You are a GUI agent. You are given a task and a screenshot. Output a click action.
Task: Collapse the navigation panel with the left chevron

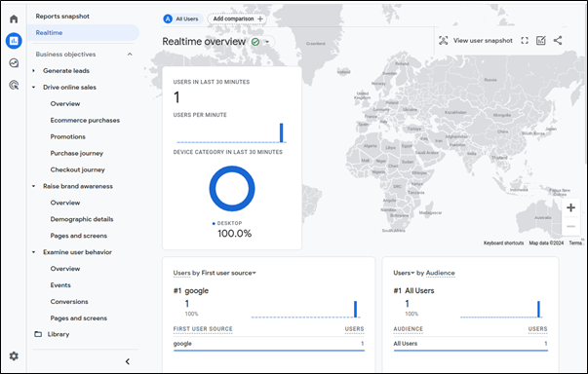tap(128, 361)
